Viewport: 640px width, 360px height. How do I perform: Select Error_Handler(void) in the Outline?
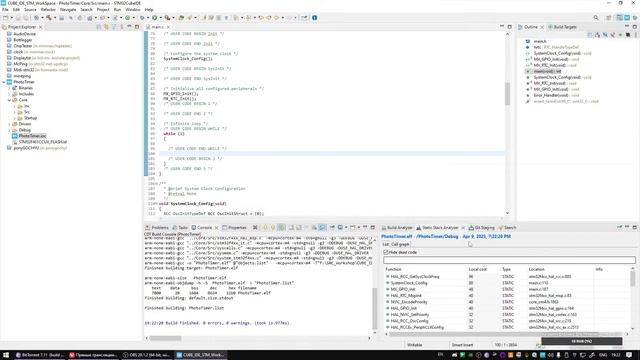[552, 95]
